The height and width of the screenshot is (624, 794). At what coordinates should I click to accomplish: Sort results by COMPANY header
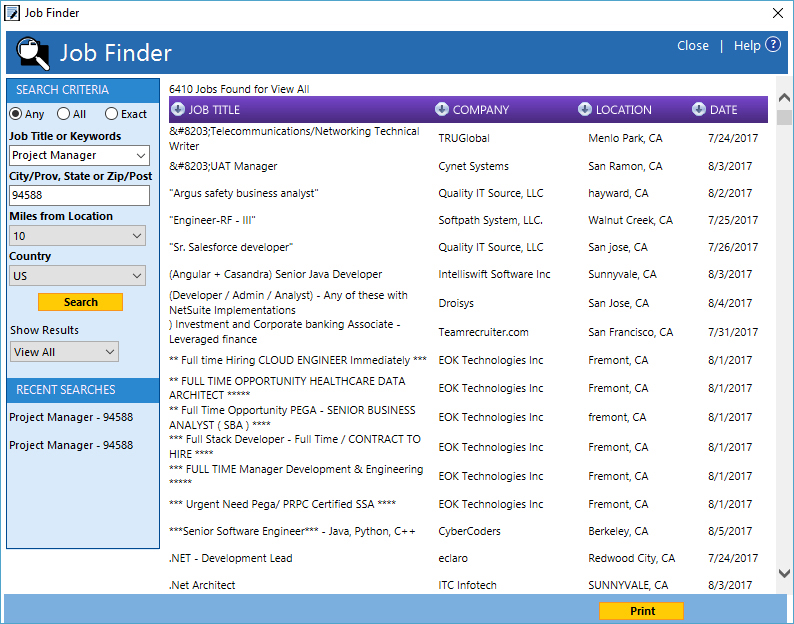coord(481,110)
